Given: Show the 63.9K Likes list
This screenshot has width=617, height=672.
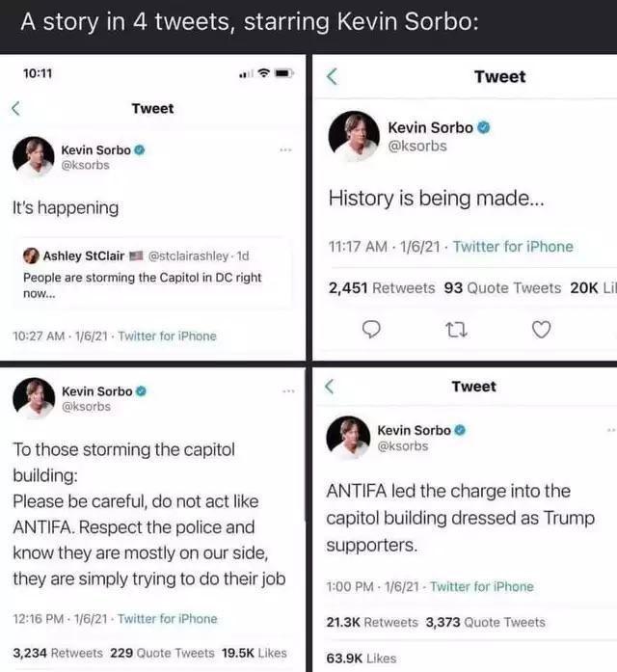Looking at the screenshot, I should pyautogui.click(x=362, y=659).
